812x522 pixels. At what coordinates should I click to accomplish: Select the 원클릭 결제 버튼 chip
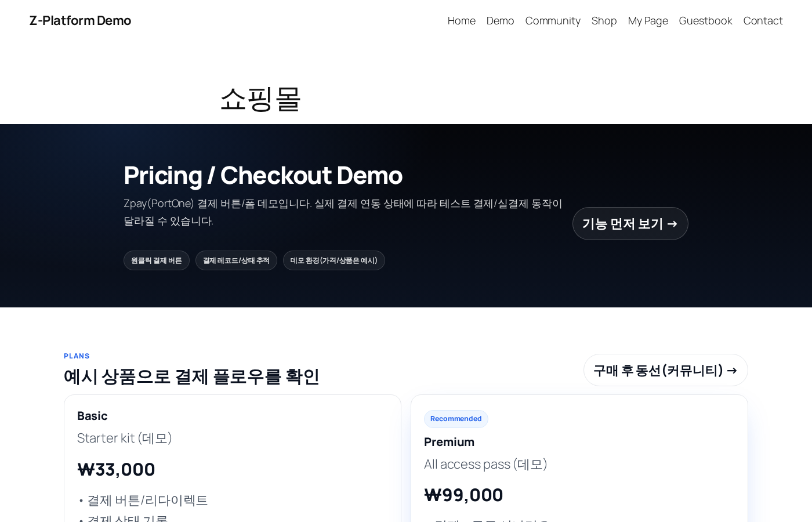(157, 260)
